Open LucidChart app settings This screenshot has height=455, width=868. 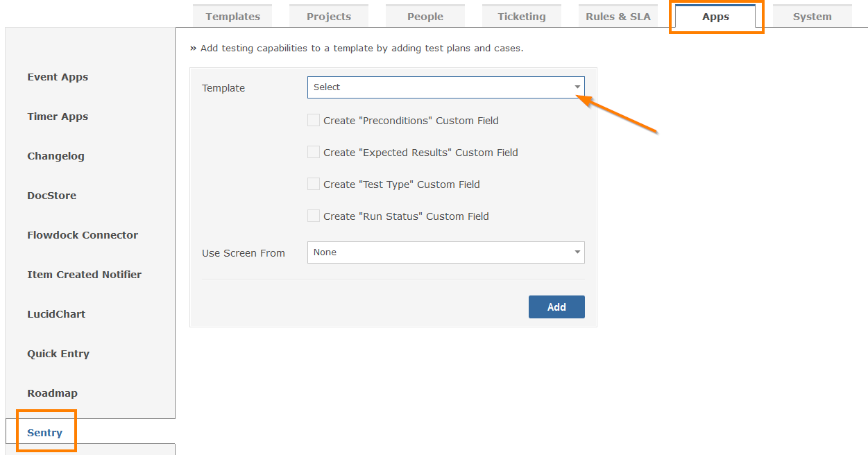56,314
